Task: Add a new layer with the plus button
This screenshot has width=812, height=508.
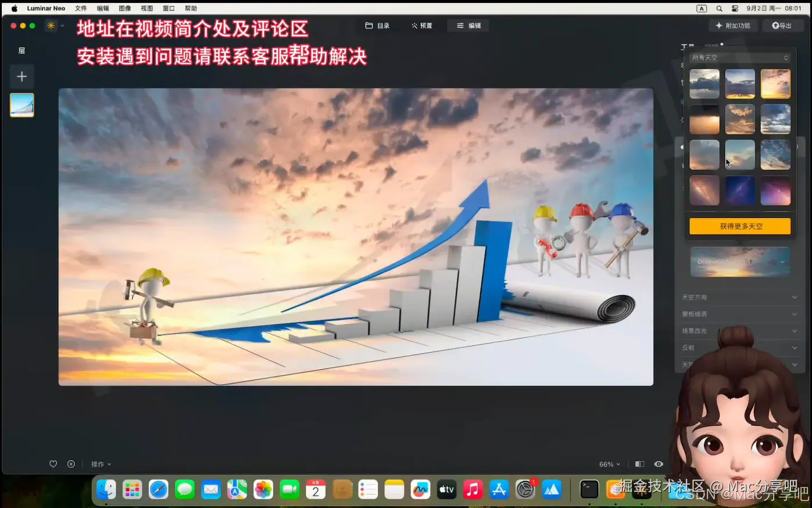Action: pos(22,76)
